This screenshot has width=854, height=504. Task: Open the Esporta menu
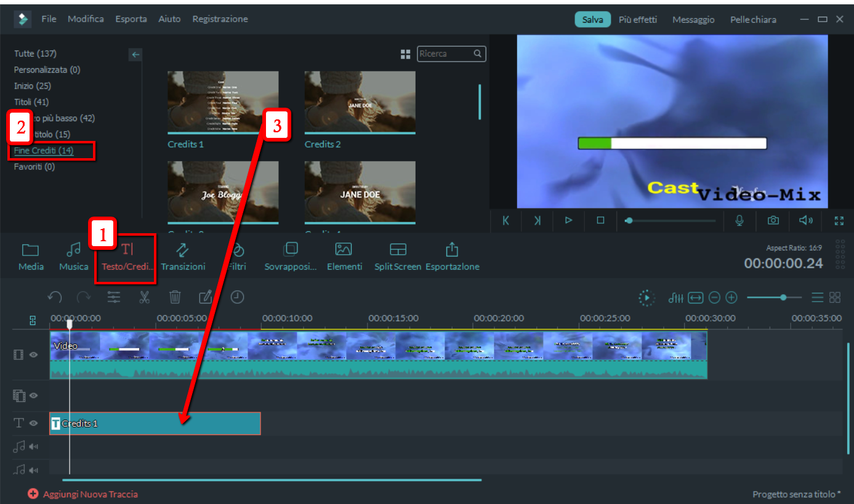click(x=131, y=19)
